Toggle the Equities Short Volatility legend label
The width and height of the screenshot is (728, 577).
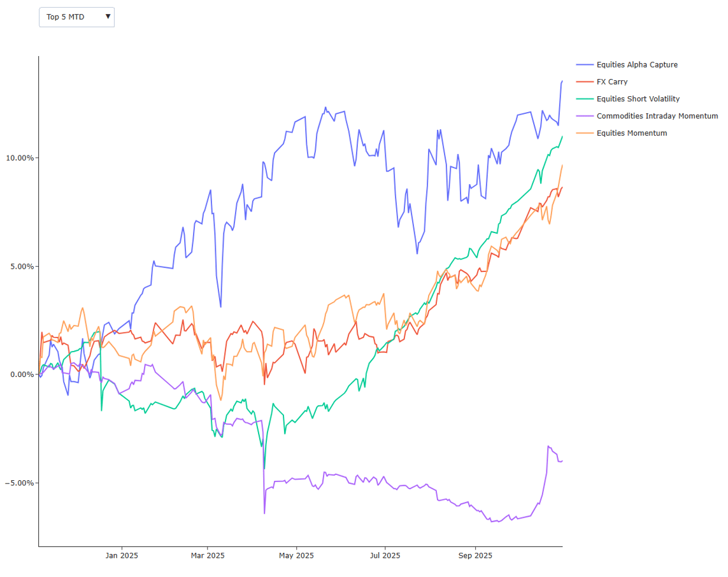coord(638,99)
